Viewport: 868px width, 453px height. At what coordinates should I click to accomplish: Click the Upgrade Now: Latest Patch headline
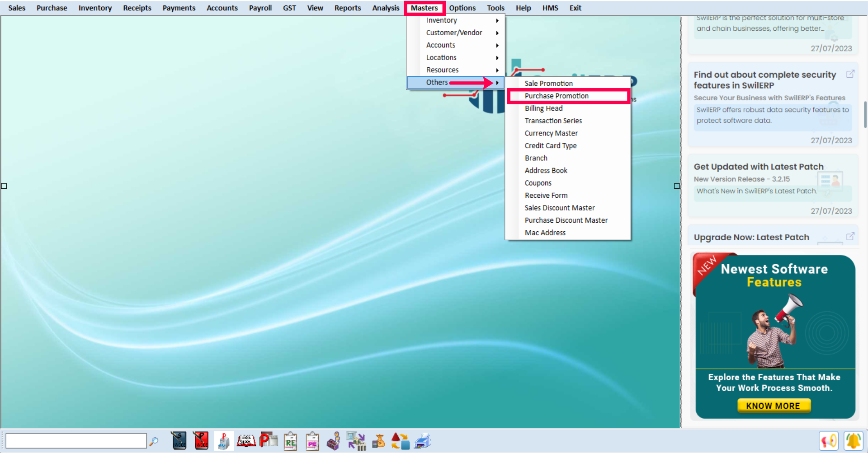click(x=751, y=237)
